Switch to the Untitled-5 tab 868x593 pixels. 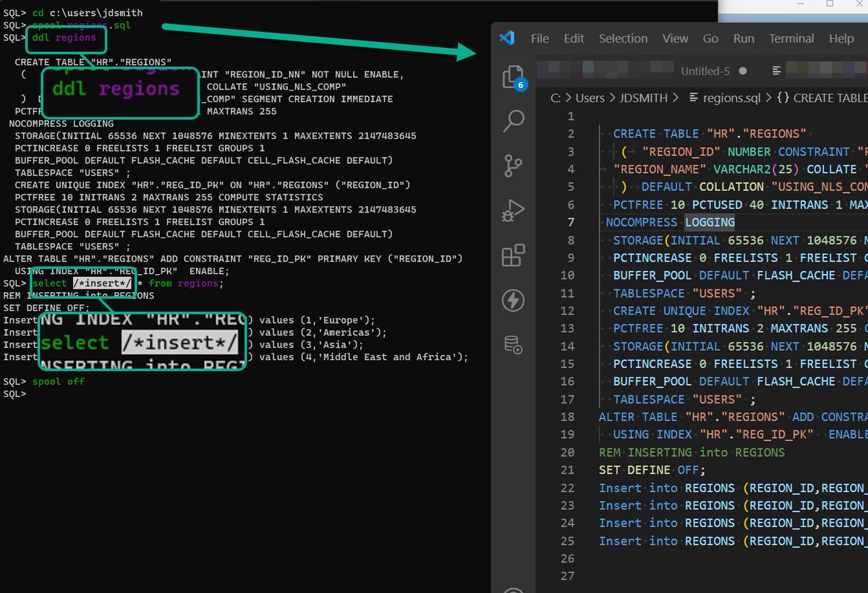[705, 71]
